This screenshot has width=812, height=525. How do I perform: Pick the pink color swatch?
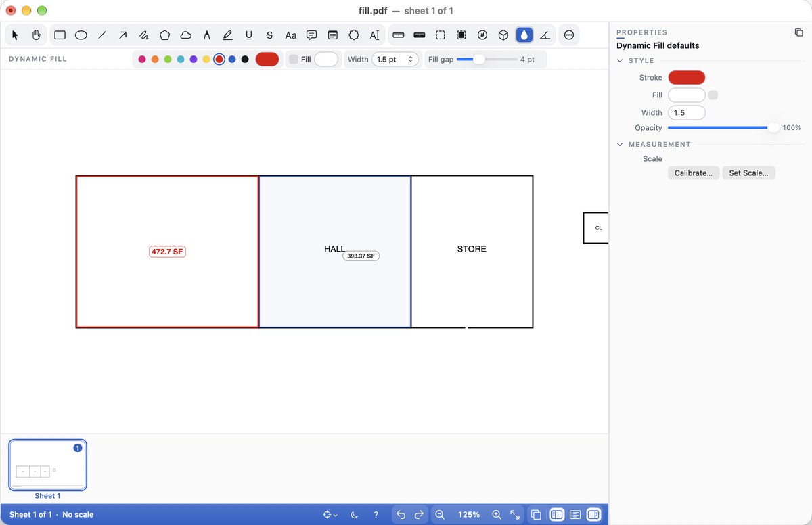(x=142, y=60)
